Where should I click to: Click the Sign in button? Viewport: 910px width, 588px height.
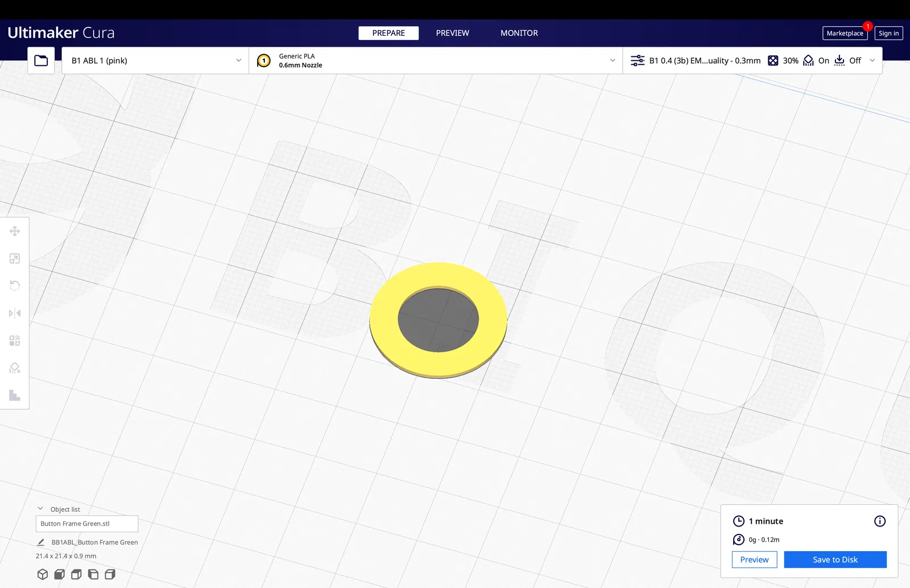[x=888, y=33]
